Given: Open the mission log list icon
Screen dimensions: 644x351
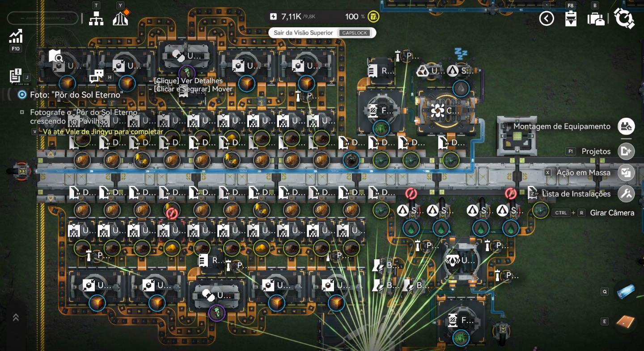Looking at the screenshot, I should (x=15, y=76).
